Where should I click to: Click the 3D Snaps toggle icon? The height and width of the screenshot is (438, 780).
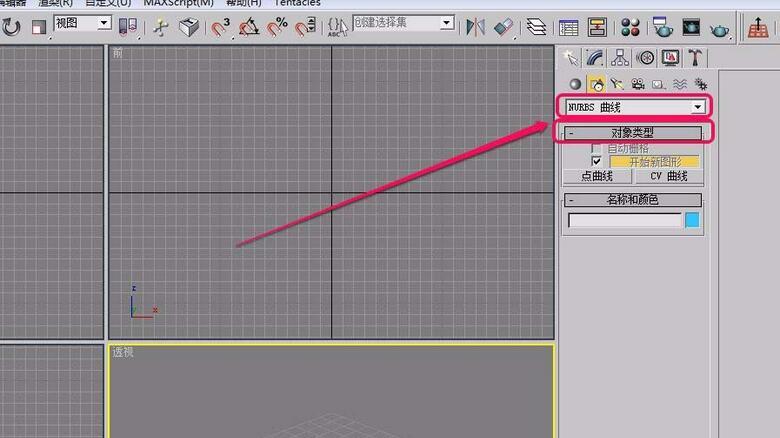click(x=220, y=27)
